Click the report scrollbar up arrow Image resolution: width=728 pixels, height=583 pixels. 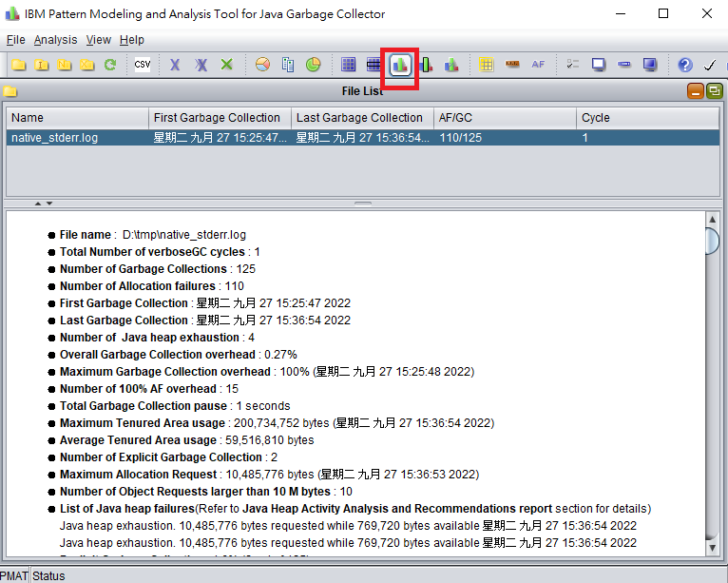coord(712,220)
